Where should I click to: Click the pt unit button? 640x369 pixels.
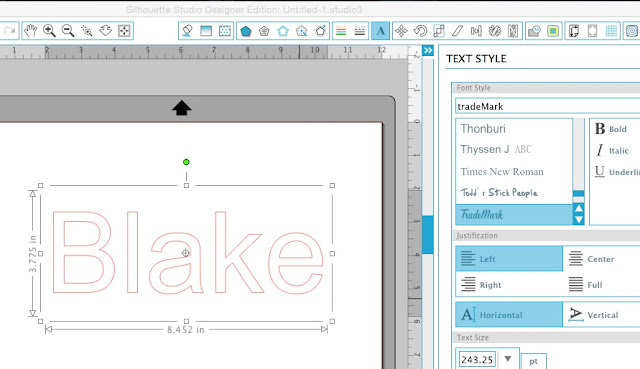click(533, 361)
